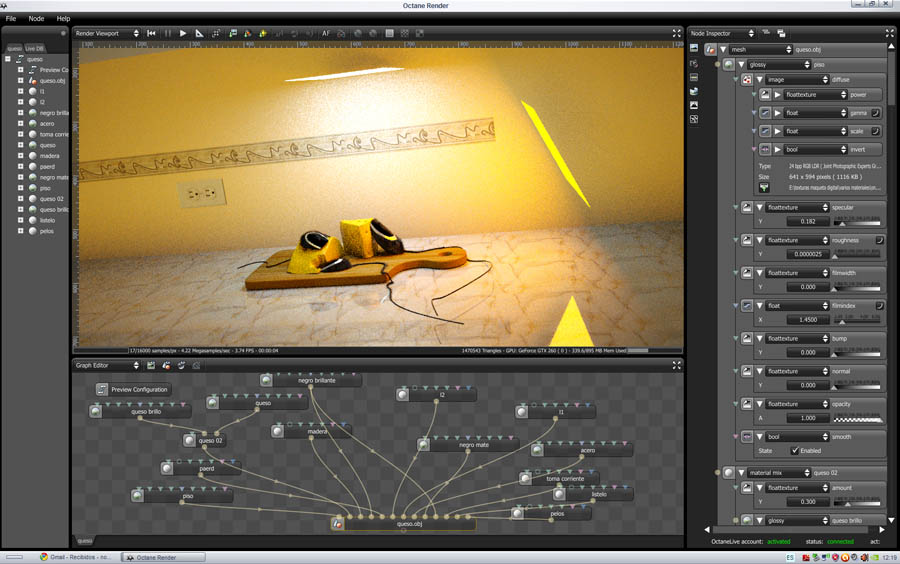Viewport: 900px width, 564px height.
Task: Click the color-wheel export icon in viewport toolbar
Action: pyautogui.click(x=248, y=33)
